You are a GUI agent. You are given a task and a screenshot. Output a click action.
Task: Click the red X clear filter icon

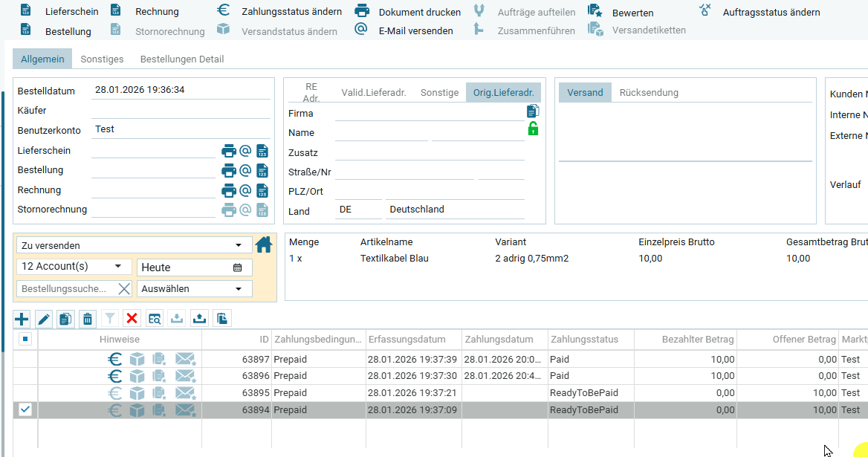tap(132, 319)
